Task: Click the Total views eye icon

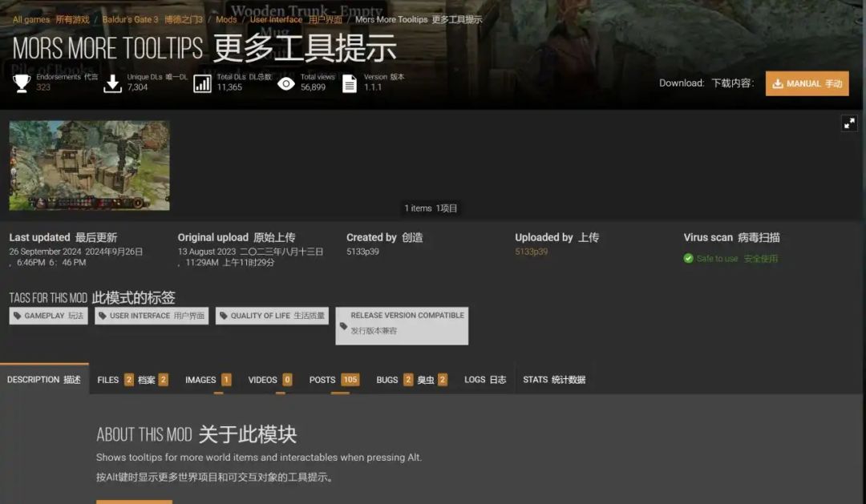Action: coord(286,83)
